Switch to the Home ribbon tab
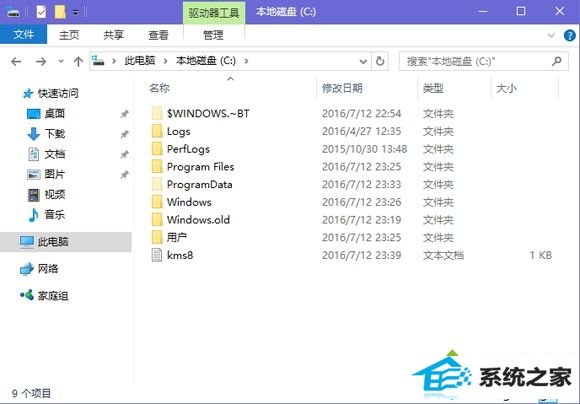Image resolution: width=580 pixels, height=404 pixels. tap(69, 35)
